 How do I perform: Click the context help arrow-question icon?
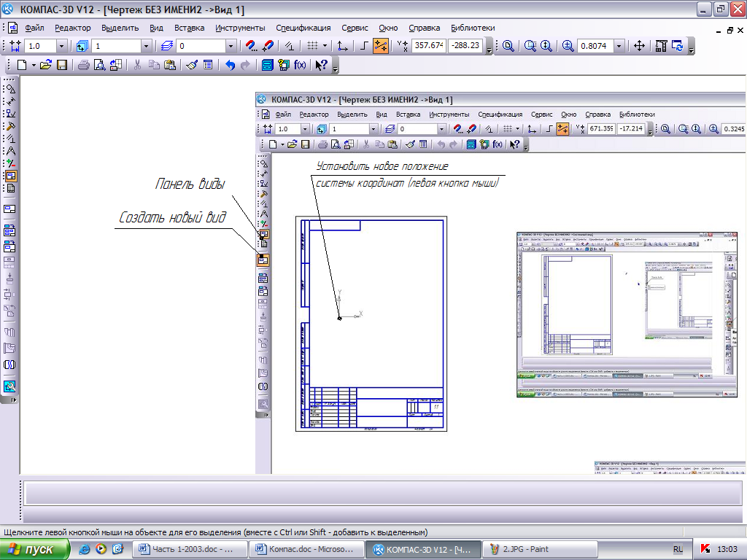(x=321, y=65)
